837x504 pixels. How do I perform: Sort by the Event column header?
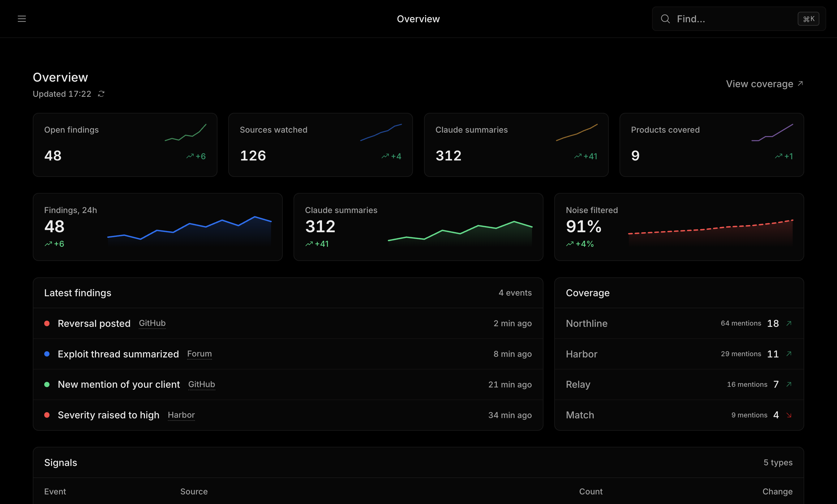click(55, 491)
